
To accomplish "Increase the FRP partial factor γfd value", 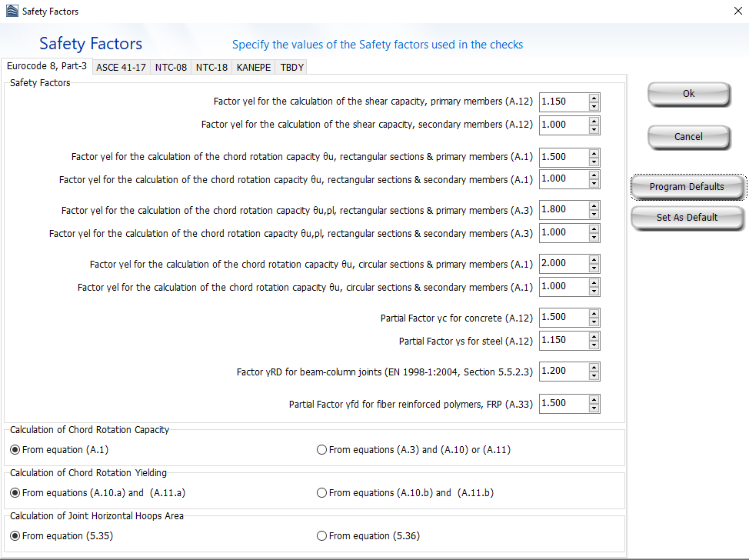I will click(x=594, y=399).
